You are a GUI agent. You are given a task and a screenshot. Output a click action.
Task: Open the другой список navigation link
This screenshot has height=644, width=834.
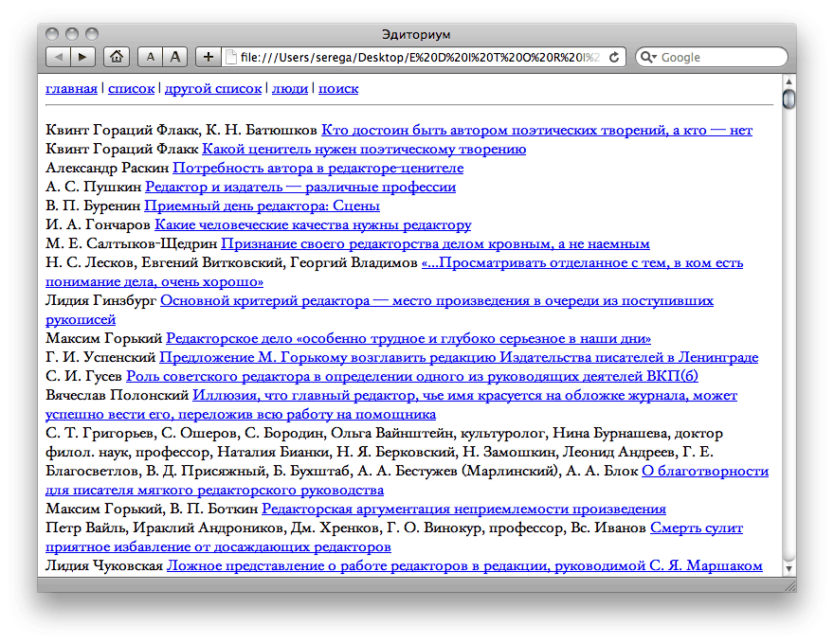212,89
